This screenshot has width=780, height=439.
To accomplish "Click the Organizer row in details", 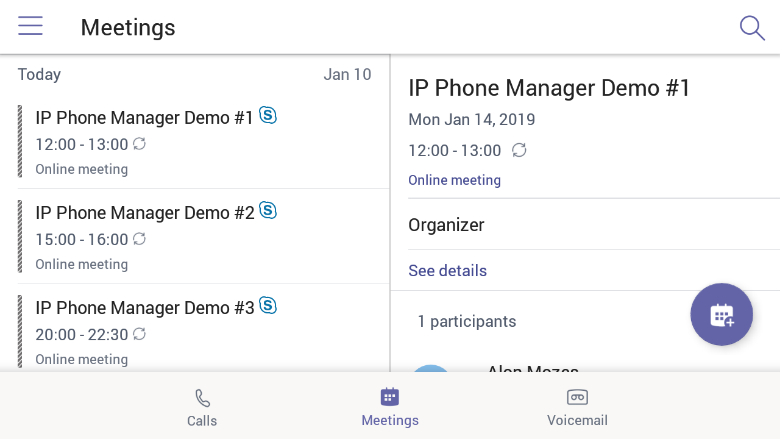I will pyautogui.click(x=594, y=225).
